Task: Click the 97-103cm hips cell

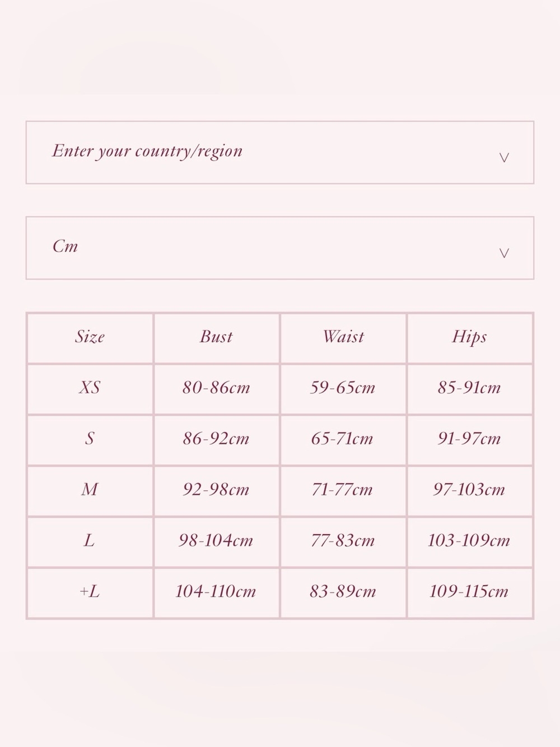Action: click(x=469, y=489)
